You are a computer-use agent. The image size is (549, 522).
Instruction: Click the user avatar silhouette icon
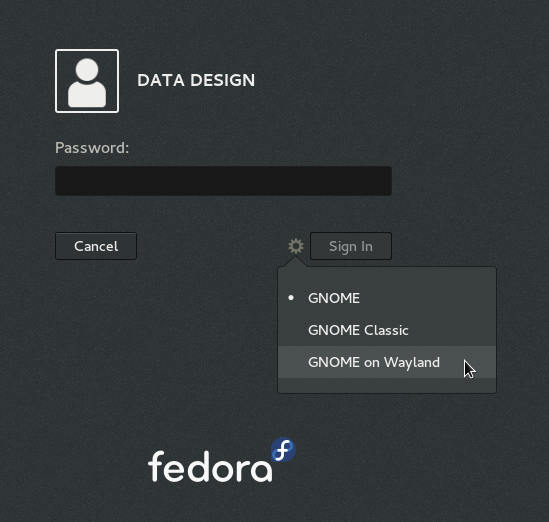(87, 83)
